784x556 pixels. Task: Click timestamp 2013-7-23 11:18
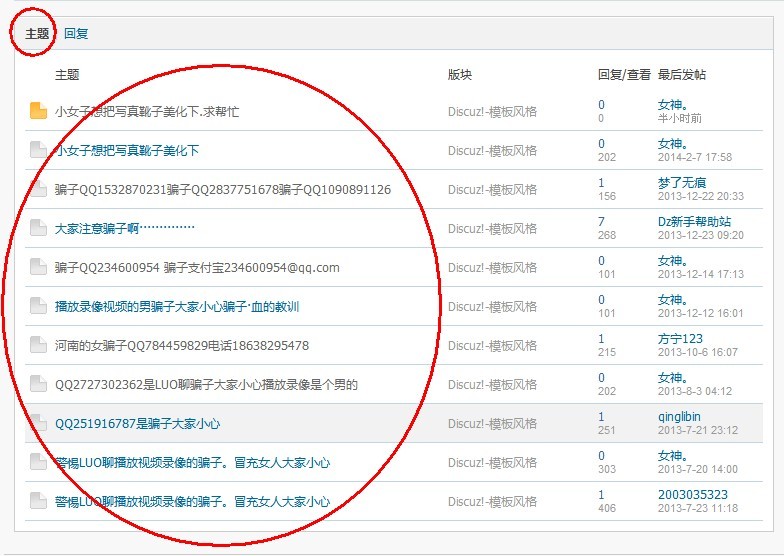pos(698,508)
